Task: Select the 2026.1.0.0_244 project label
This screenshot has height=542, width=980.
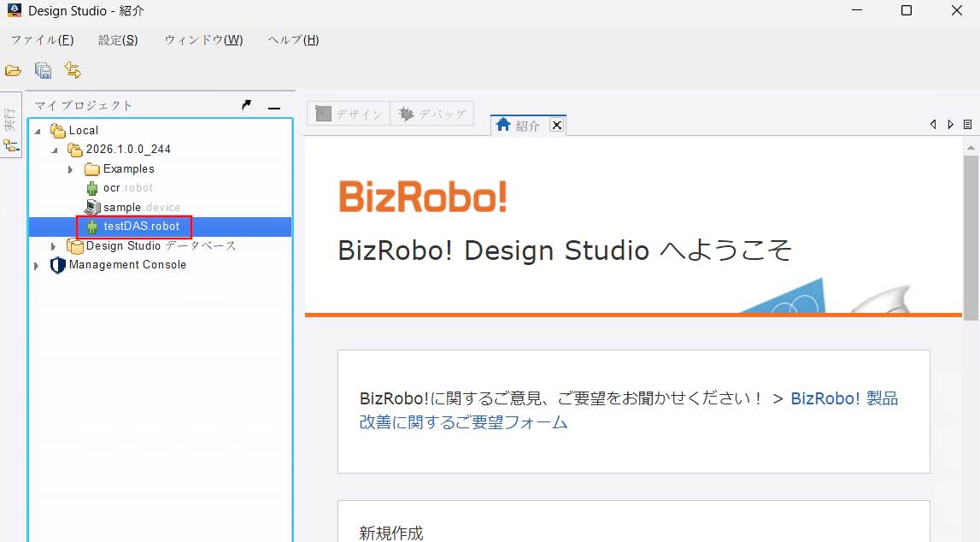Action: point(128,149)
